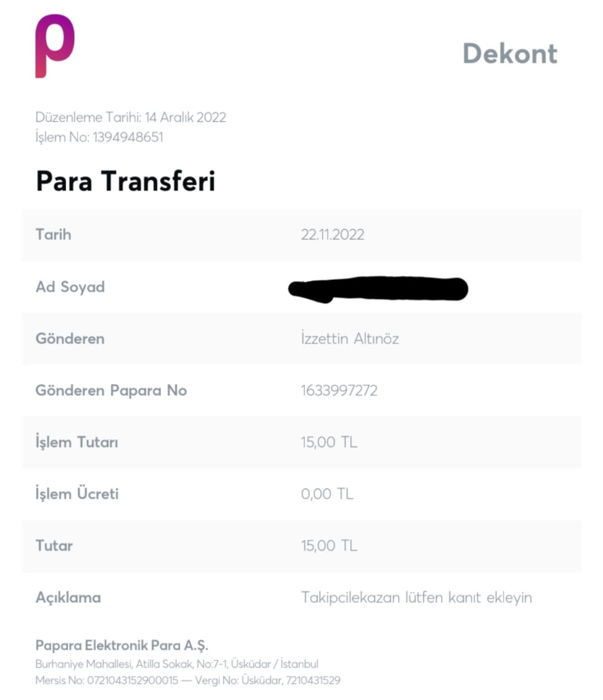Screen dimensions: 603x700
Task: Click the İşlem Ücreti label
Action: coord(77,494)
